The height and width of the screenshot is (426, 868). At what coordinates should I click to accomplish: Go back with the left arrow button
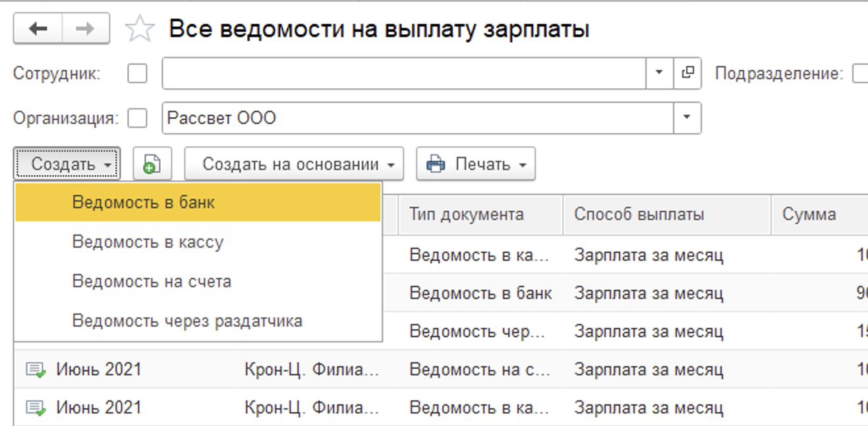38,29
